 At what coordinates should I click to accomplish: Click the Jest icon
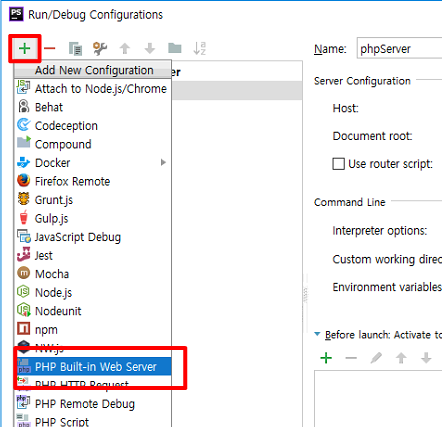tap(24, 255)
